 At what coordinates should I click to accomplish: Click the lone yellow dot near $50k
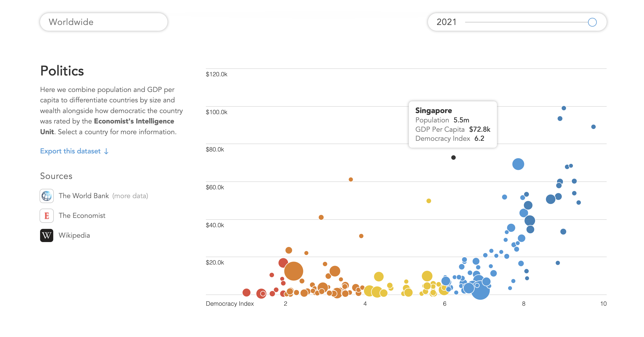point(429,201)
